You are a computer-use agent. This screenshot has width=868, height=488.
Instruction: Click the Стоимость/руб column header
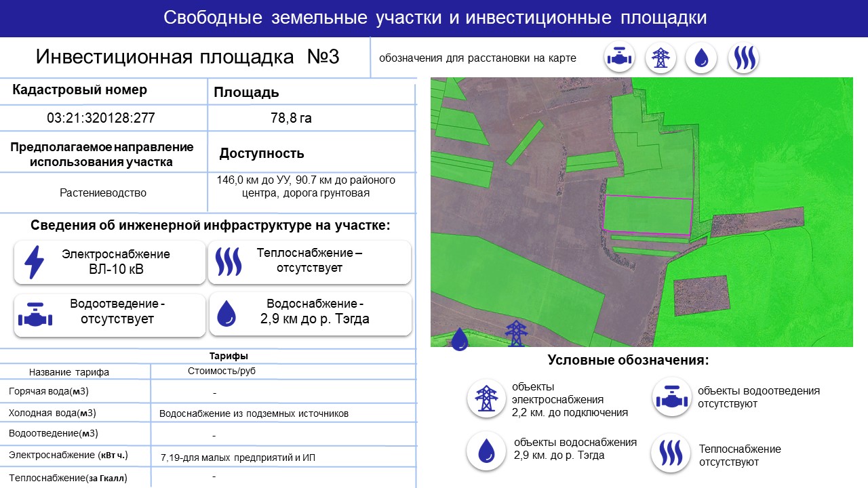tap(222, 371)
